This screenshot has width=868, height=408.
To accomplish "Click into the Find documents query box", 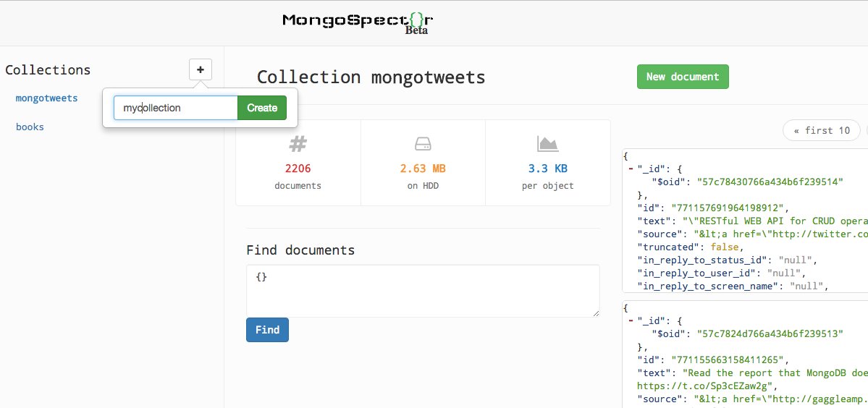I will click(x=423, y=291).
